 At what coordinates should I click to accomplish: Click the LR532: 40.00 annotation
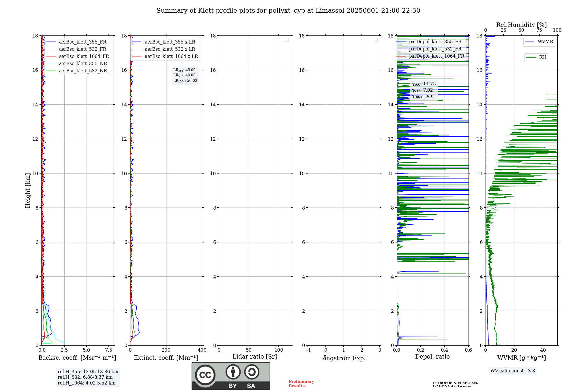tap(184, 75)
